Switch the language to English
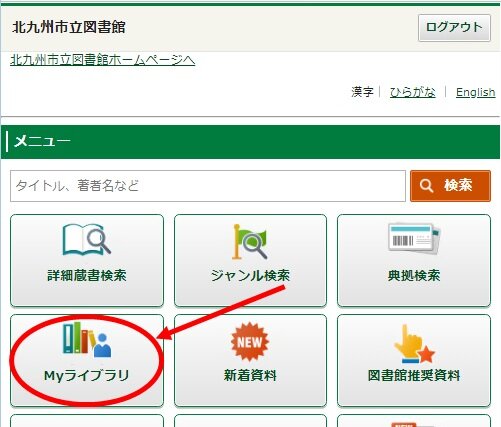Image resolution: width=501 pixels, height=427 pixels. 475,92
